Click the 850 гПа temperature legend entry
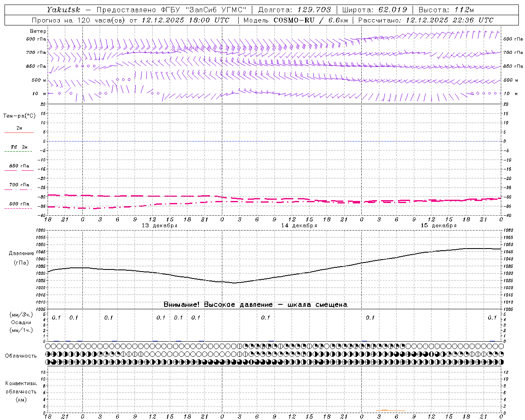525x420 pixels. point(19,166)
